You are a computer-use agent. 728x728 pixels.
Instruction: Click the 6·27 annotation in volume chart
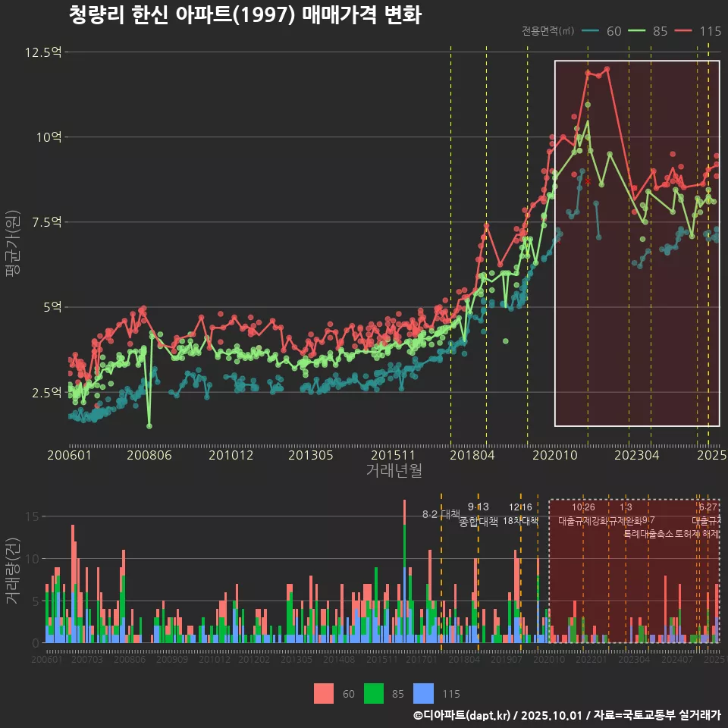pyautogui.click(x=708, y=507)
